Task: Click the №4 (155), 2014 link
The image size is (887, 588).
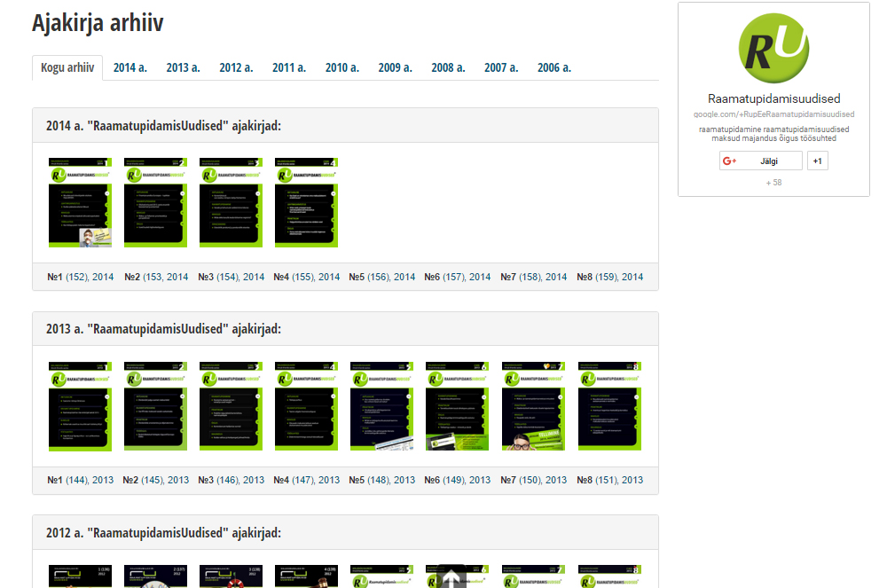Action: click(x=307, y=277)
